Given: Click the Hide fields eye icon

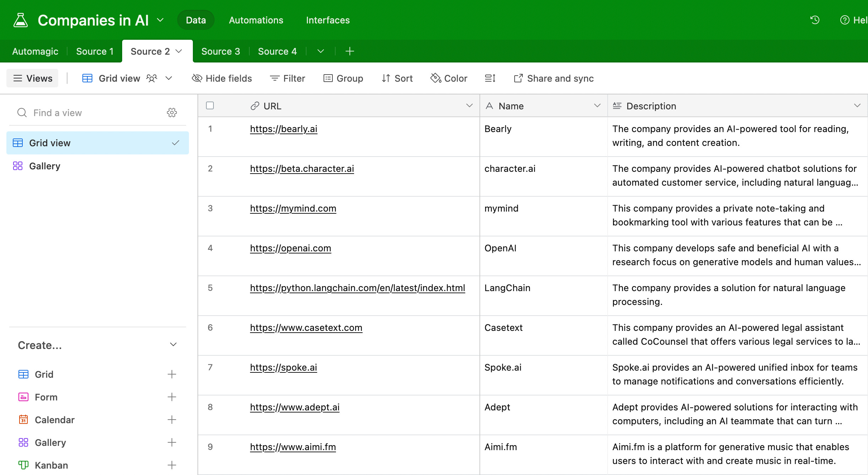Looking at the screenshot, I should pos(197,78).
